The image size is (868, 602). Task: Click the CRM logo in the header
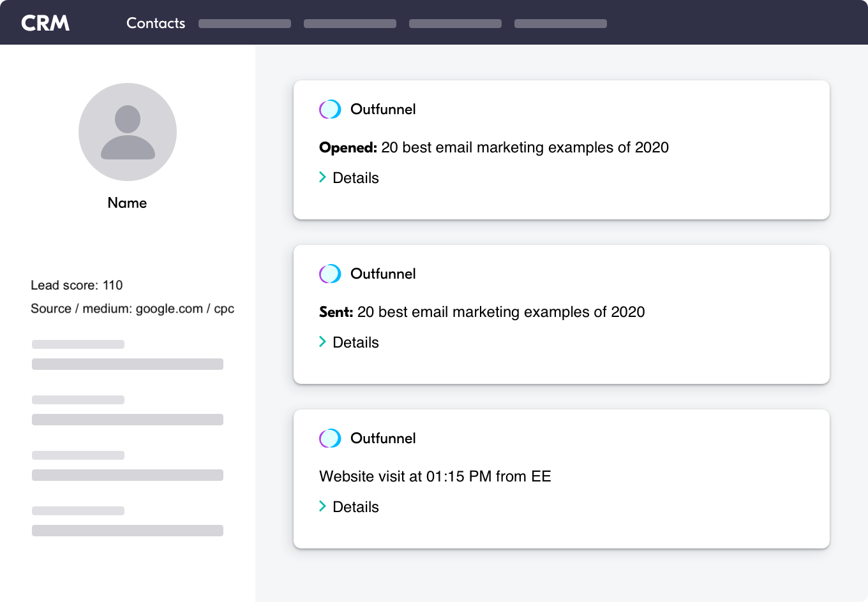(x=45, y=23)
